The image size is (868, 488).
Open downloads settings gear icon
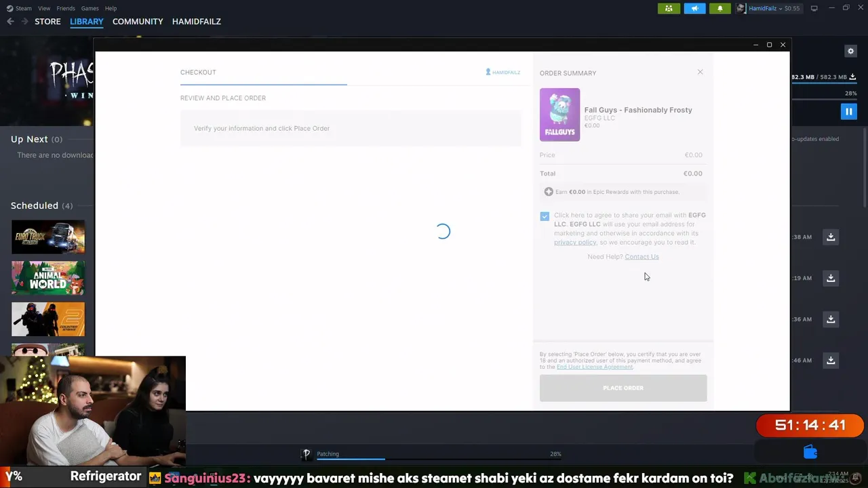tap(850, 51)
